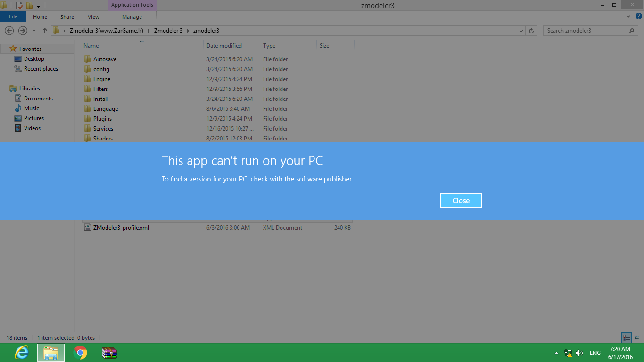
Task: Go up one folder level
Action: pyautogui.click(x=45, y=31)
